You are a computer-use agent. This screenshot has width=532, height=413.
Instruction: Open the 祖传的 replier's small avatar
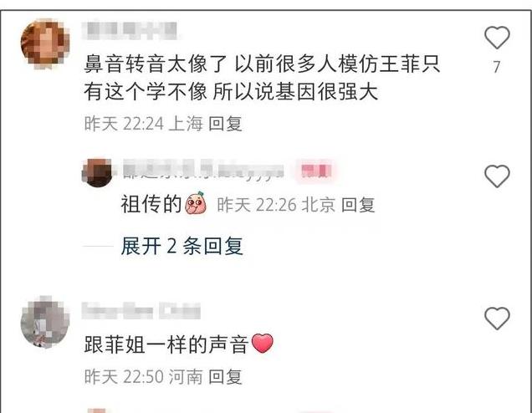pos(98,172)
